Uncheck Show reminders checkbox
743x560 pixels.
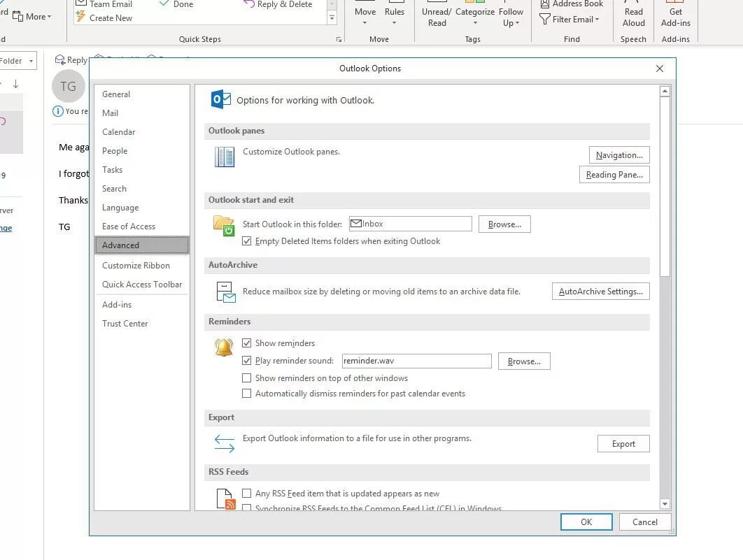246,343
